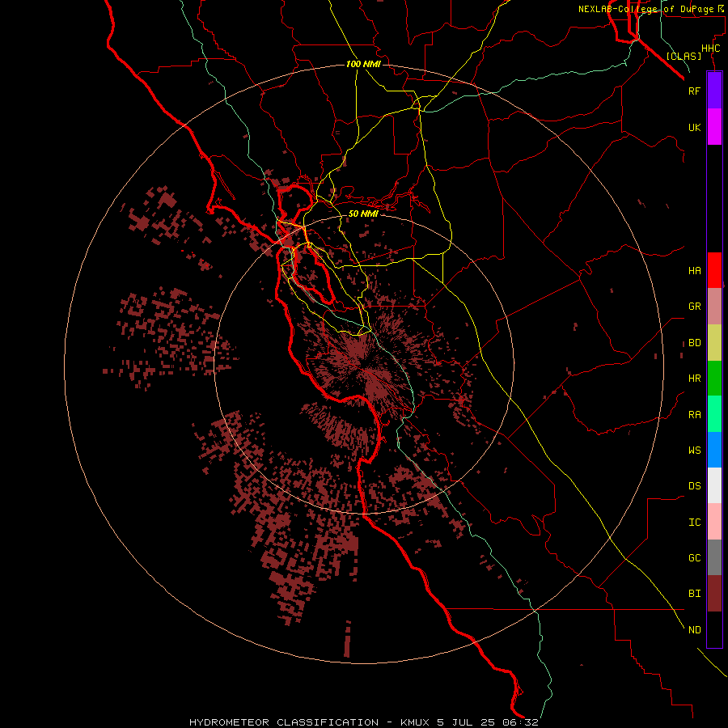Click the light pink IC legend swatch
The image size is (728, 728).
tap(714, 522)
